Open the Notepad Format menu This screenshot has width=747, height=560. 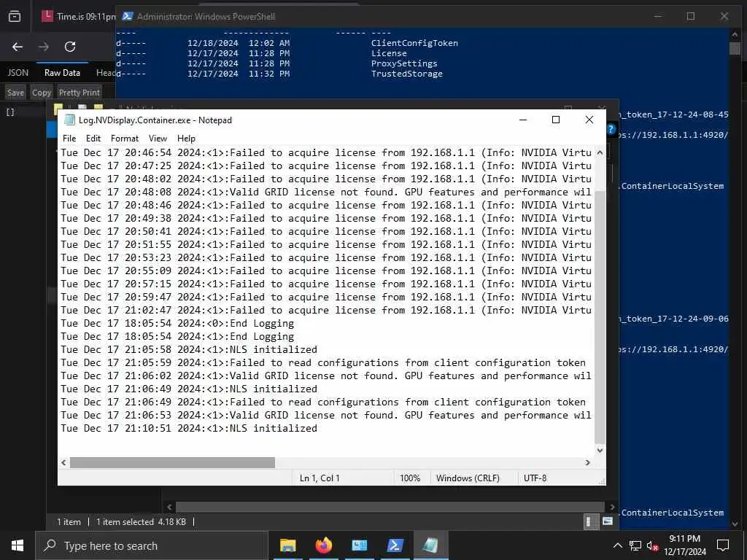tap(124, 138)
